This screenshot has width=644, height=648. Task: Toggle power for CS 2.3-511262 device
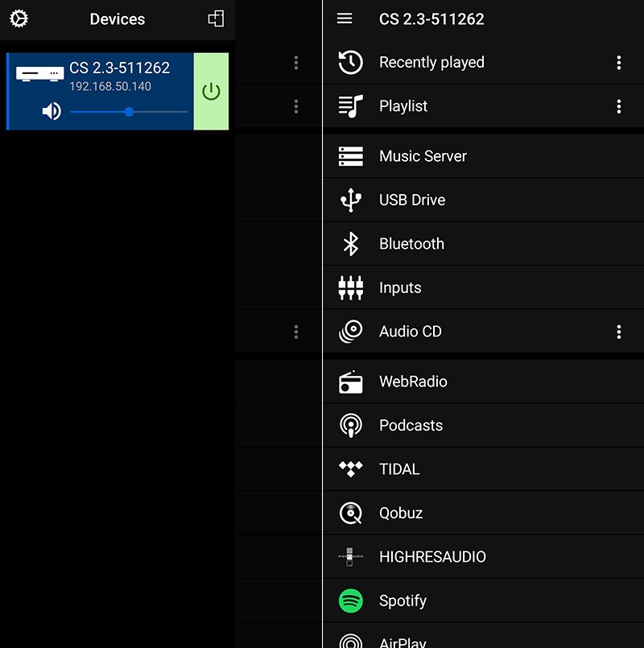211,91
